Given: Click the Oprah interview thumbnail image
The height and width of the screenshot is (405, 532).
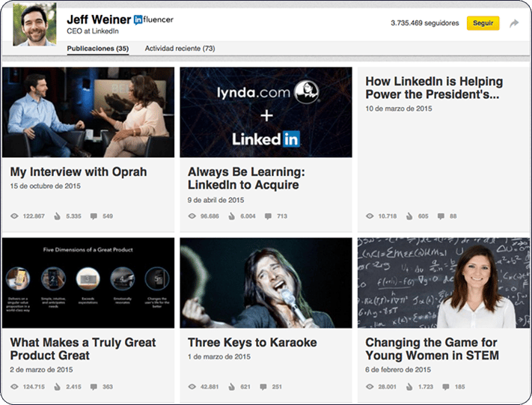Looking at the screenshot, I should [88, 112].
